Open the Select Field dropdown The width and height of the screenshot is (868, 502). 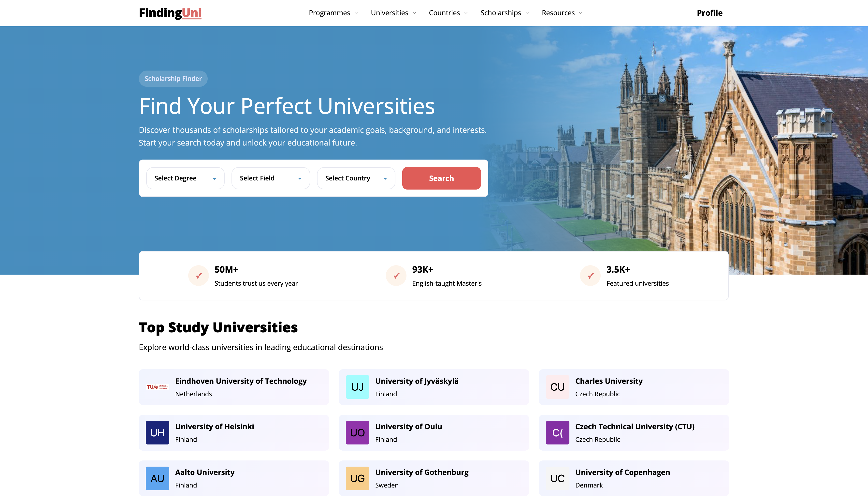click(270, 178)
